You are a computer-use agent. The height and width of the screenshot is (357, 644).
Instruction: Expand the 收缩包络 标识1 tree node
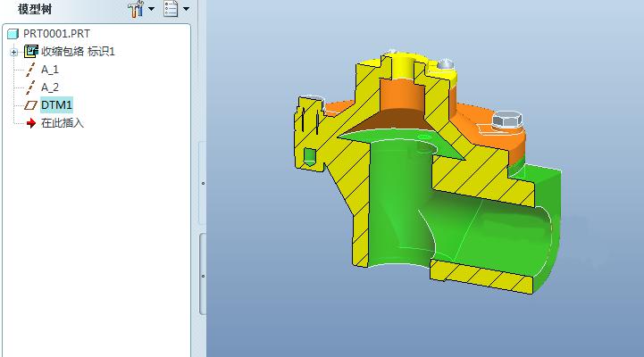coord(14,52)
